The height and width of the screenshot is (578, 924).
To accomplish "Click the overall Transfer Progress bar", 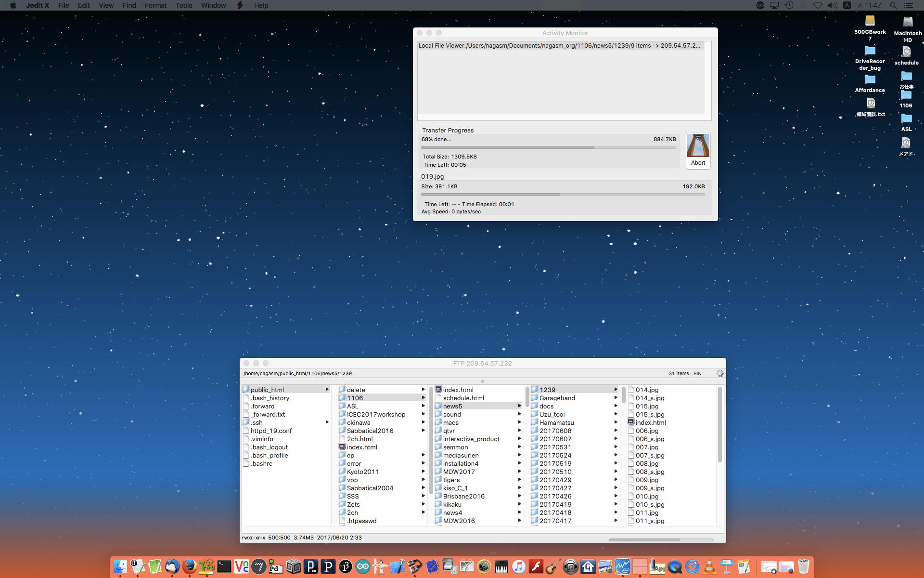I will 548,147.
